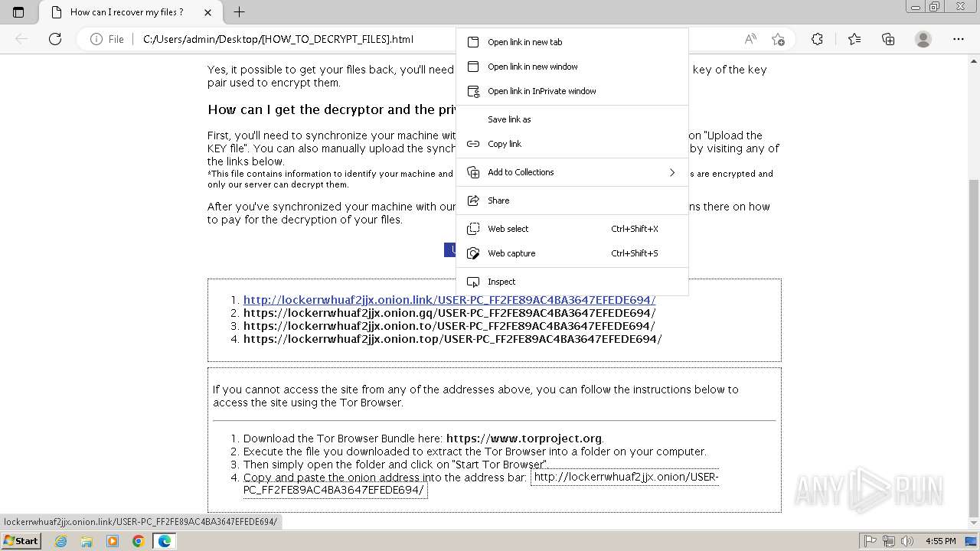
Task: Select Copy link from context menu
Action: 572,144
